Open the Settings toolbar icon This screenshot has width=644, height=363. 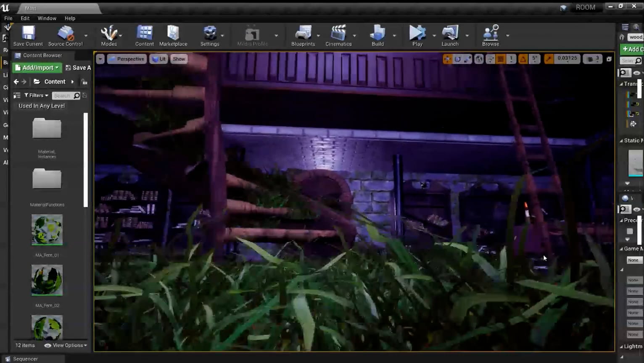[210, 35]
